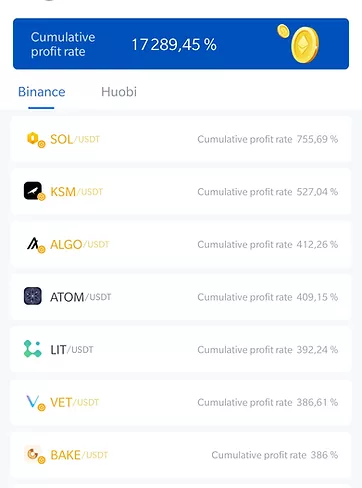Click the LIT coin icon
362x488 pixels.
click(33, 349)
